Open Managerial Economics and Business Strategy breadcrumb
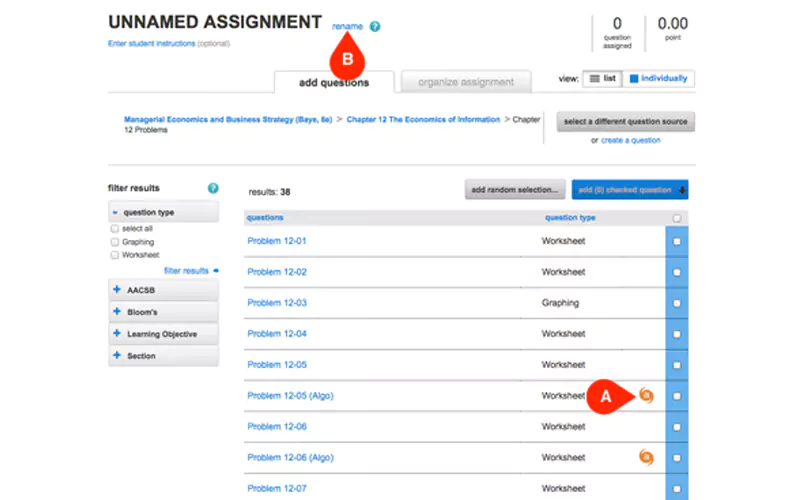The image size is (800, 500). [x=228, y=119]
